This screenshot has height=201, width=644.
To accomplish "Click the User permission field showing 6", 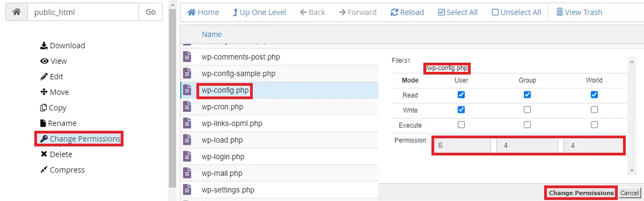I will tap(463, 146).
